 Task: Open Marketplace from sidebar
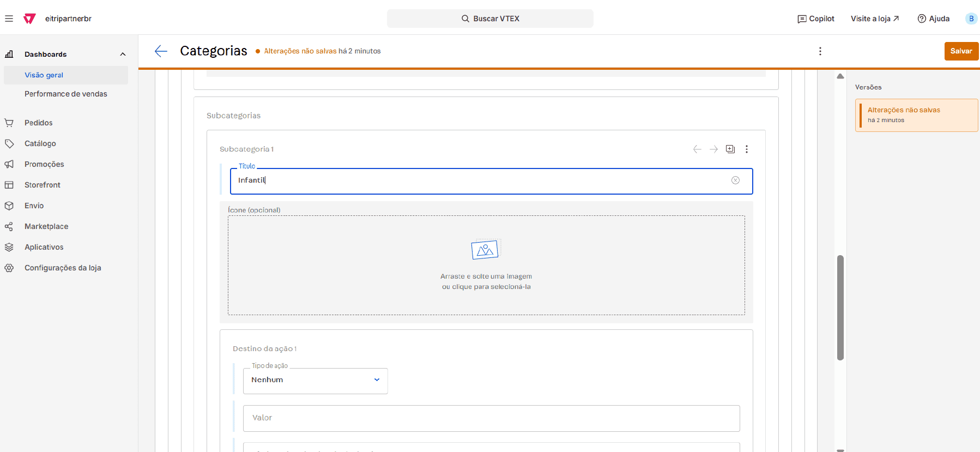pyautogui.click(x=46, y=226)
